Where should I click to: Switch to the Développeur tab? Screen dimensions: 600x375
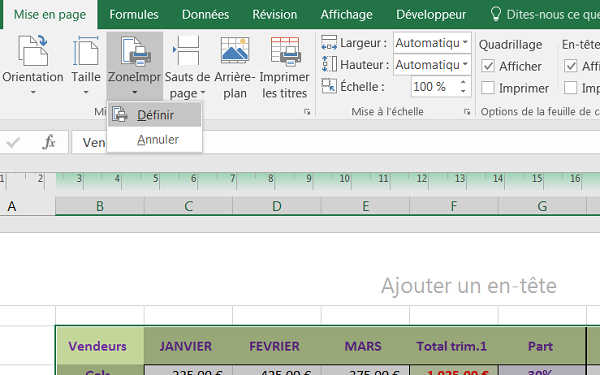[x=431, y=15]
